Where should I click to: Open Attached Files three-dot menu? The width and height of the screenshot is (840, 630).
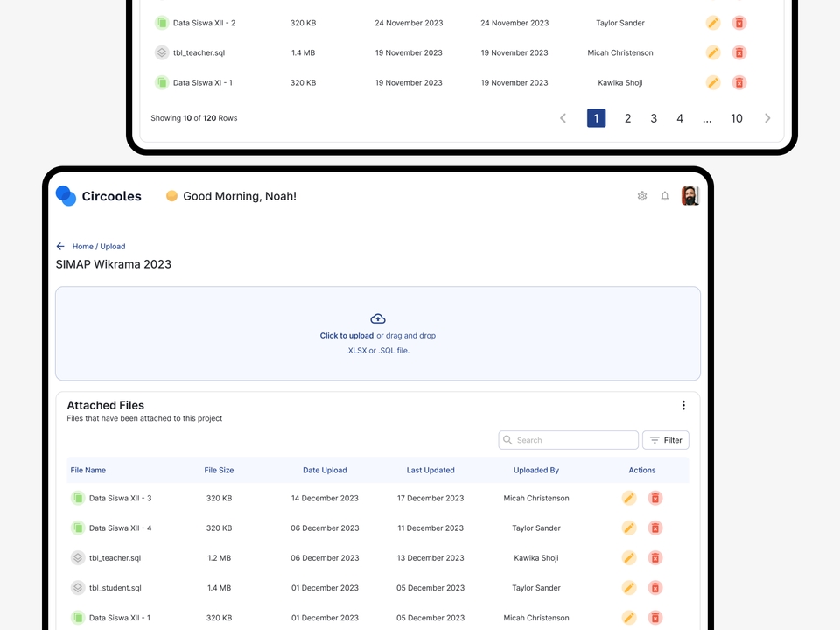click(683, 405)
